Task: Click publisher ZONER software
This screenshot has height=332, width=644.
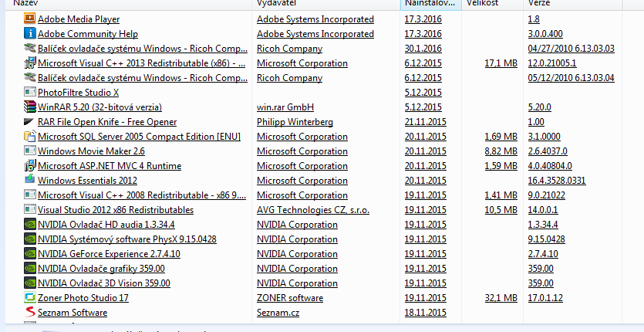Action: point(290,298)
